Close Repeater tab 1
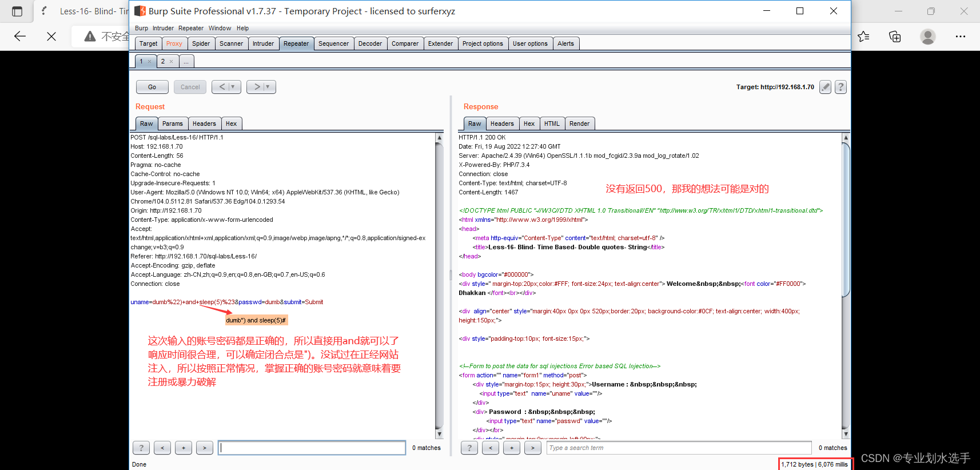The image size is (980, 470). pyautogui.click(x=150, y=62)
